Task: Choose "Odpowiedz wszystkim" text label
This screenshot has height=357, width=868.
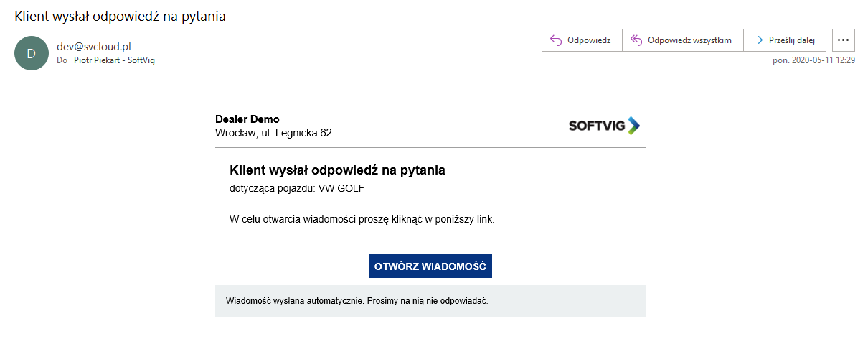Action: pos(689,40)
